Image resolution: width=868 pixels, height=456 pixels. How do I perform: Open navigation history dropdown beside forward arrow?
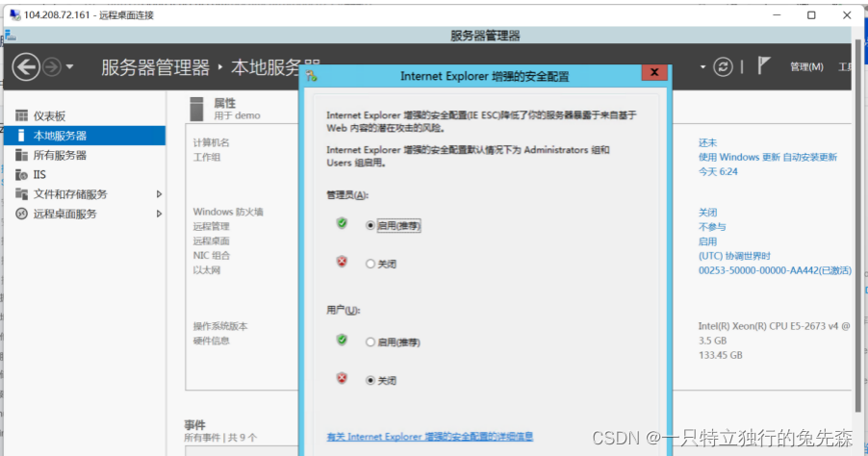[69, 67]
